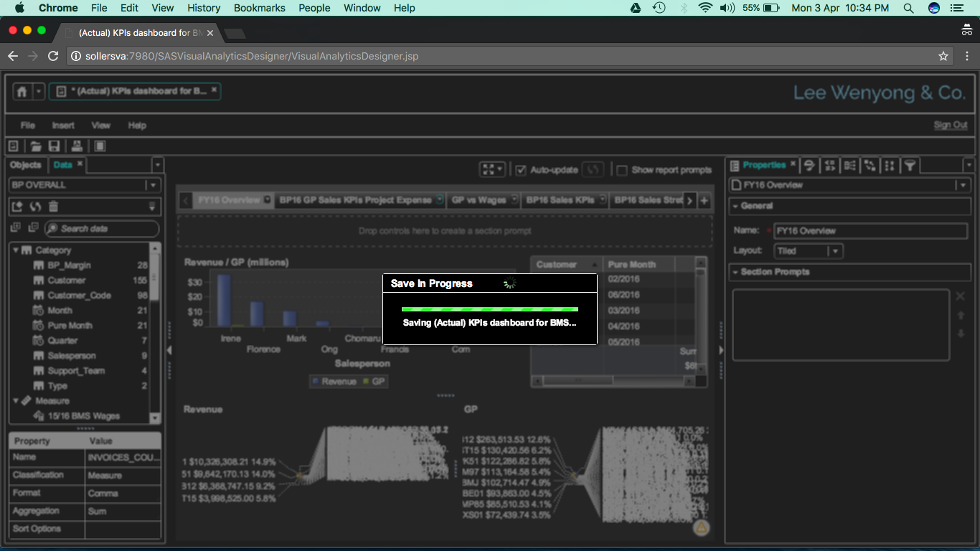This screenshot has width=980, height=551.
Task: Uncheck the Auto-update checkbox
Action: pos(522,170)
